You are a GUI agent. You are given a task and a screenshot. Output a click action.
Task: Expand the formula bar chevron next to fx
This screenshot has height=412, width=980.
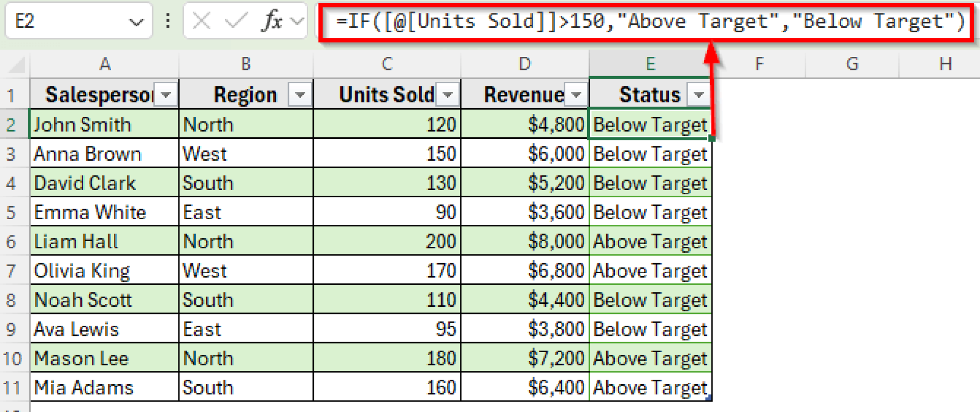click(297, 21)
